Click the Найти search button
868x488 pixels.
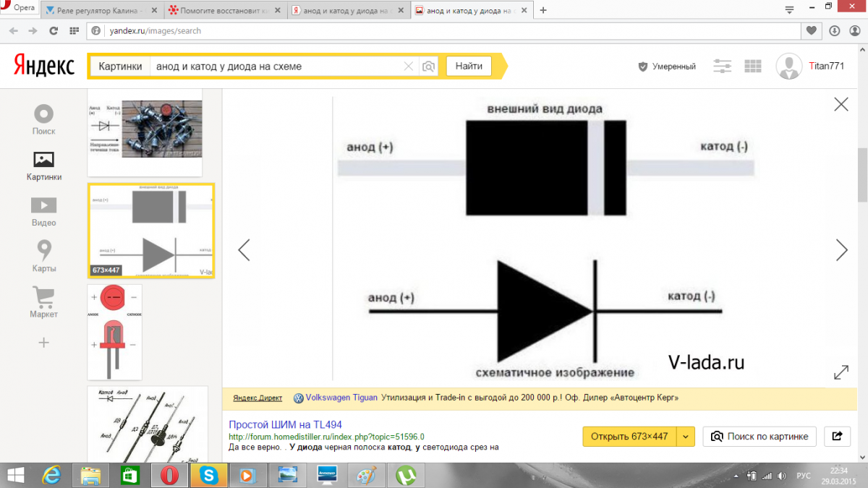click(469, 66)
